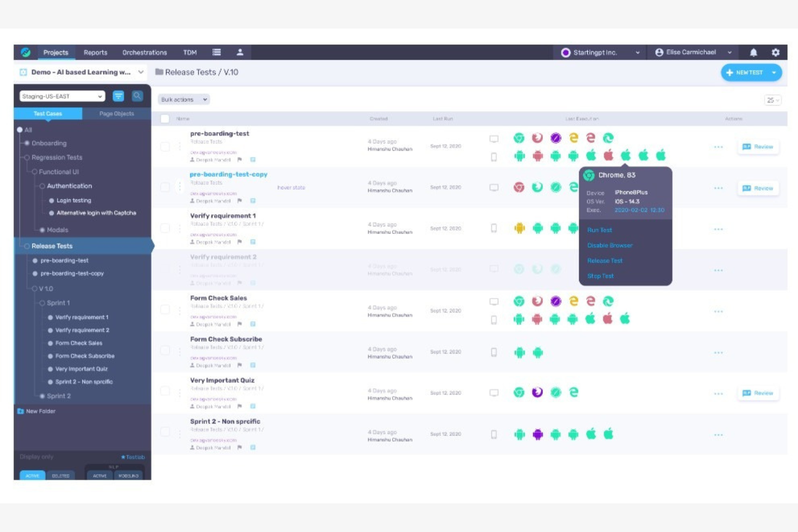The width and height of the screenshot is (798, 532).
Task: Open the Bulk actions dropdown
Action: point(183,99)
